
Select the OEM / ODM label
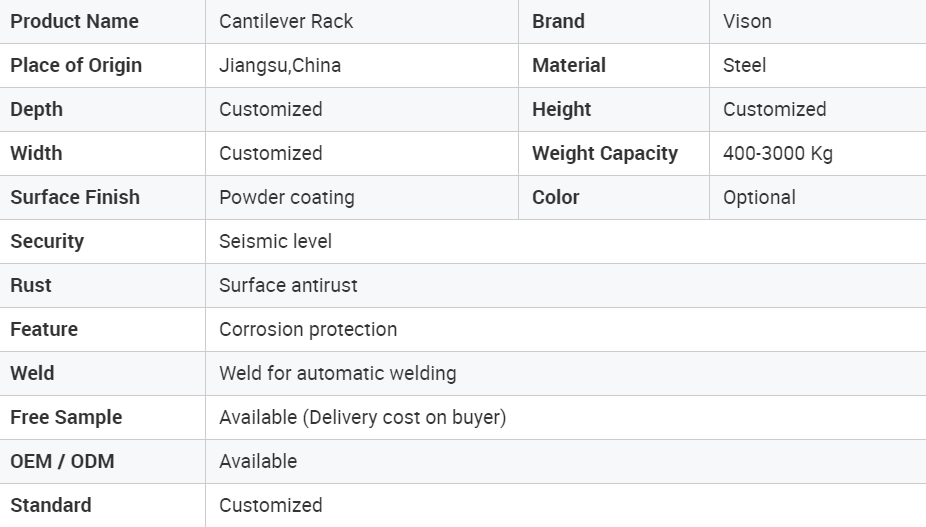point(62,461)
